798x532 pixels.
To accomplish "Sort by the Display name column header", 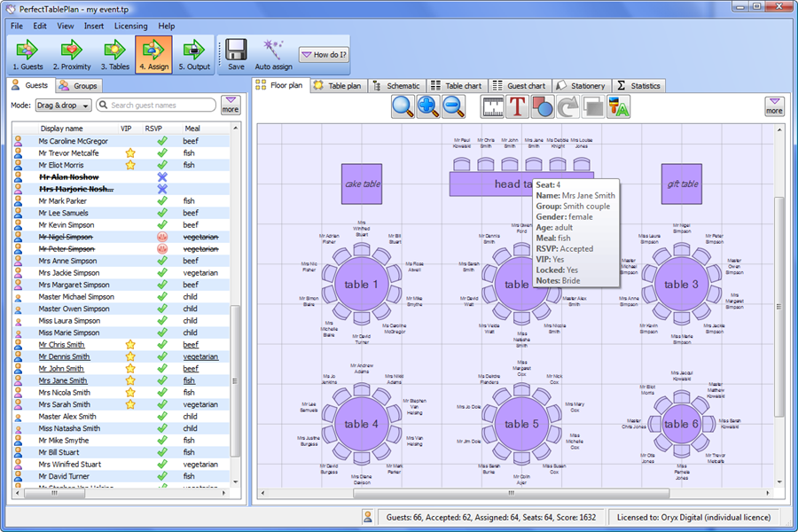I will 61,129.
